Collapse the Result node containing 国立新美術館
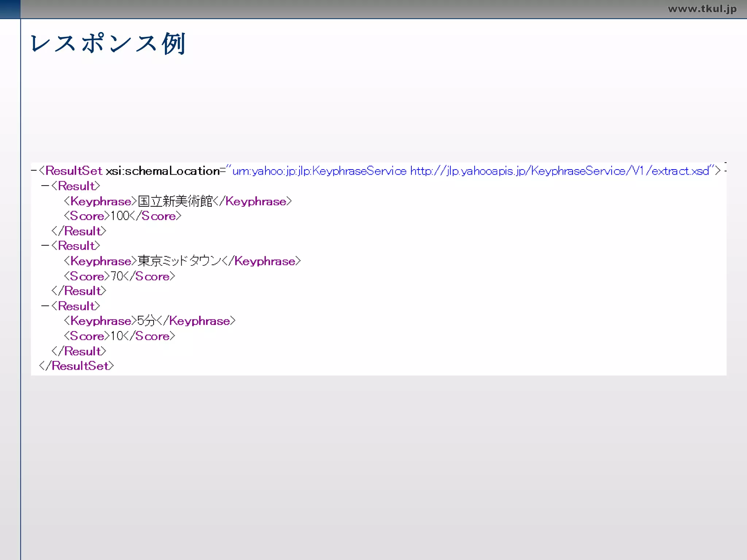 (x=45, y=186)
